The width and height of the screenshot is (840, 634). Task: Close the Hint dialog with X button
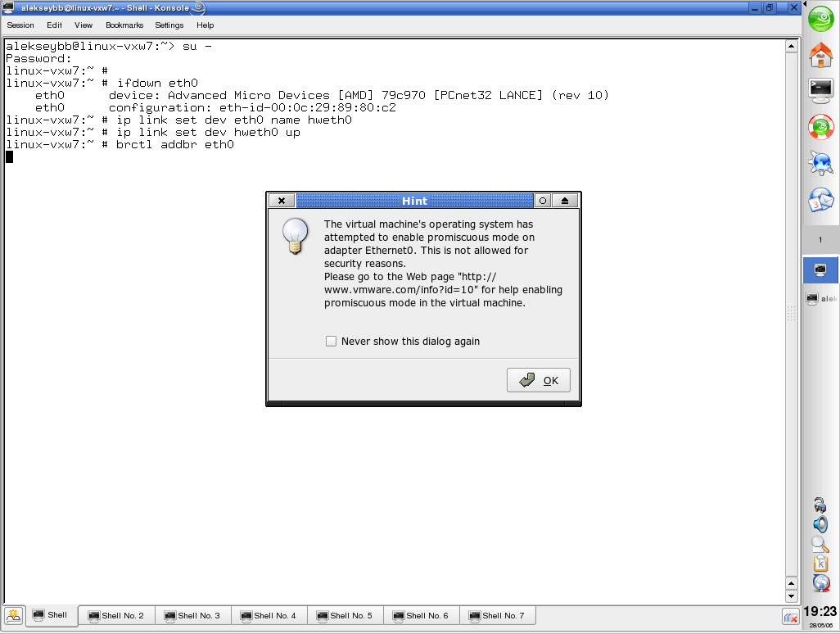282,201
